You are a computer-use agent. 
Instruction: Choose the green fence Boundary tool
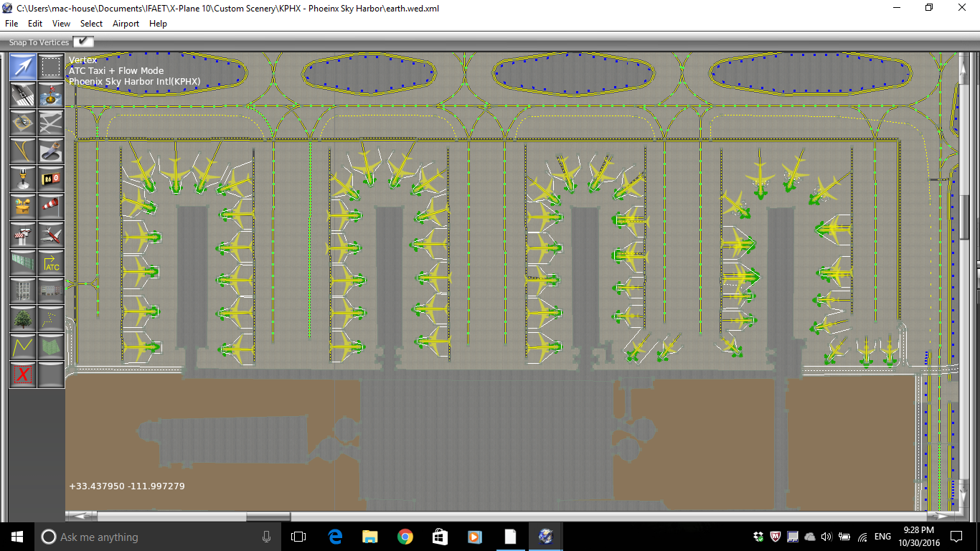point(23,263)
